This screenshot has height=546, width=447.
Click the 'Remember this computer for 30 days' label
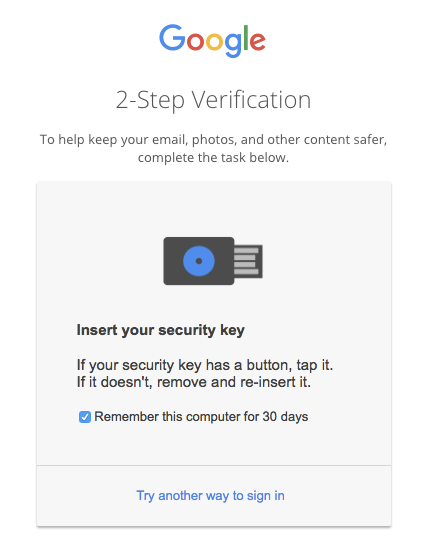201,417
